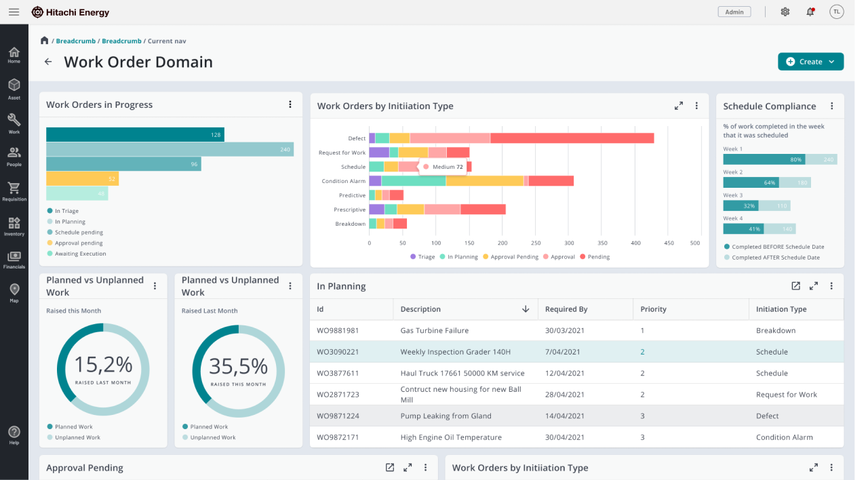Screen dimensions: 868x480
Task: Click the Admin button
Action: click(x=734, y=12)
